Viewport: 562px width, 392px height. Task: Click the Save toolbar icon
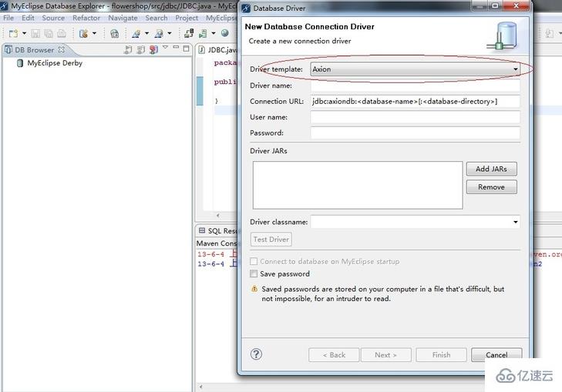(35, 34)
